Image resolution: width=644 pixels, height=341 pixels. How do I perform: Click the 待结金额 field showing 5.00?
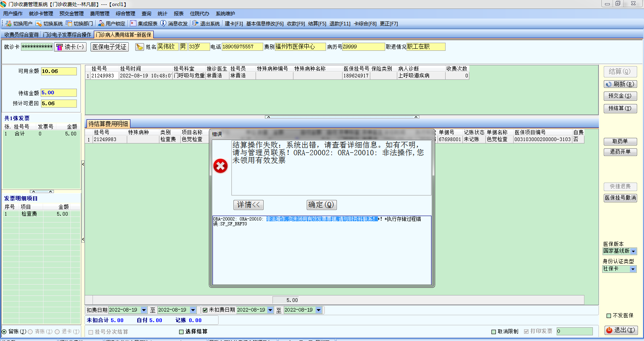(x=59, y=93)
